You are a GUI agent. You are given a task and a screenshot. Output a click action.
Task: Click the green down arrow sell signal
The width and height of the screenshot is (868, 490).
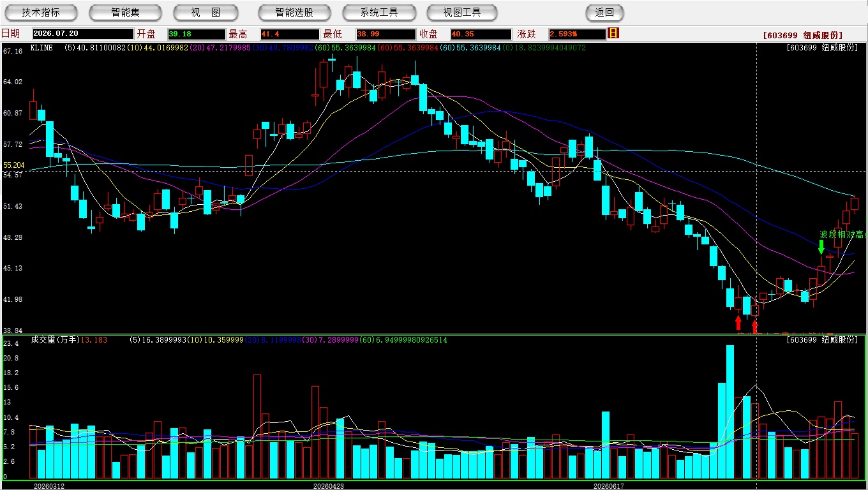[821, 247]
